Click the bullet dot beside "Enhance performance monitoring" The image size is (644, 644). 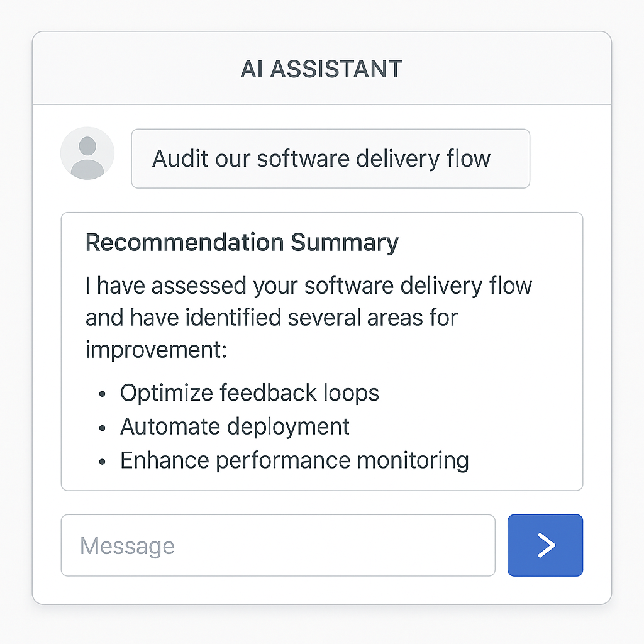tap(103, 462)
